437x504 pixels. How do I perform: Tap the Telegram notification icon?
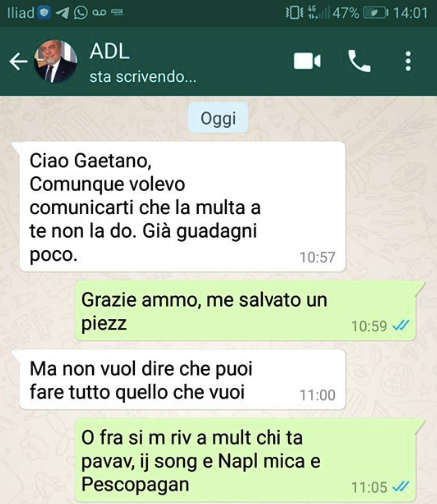63,13
